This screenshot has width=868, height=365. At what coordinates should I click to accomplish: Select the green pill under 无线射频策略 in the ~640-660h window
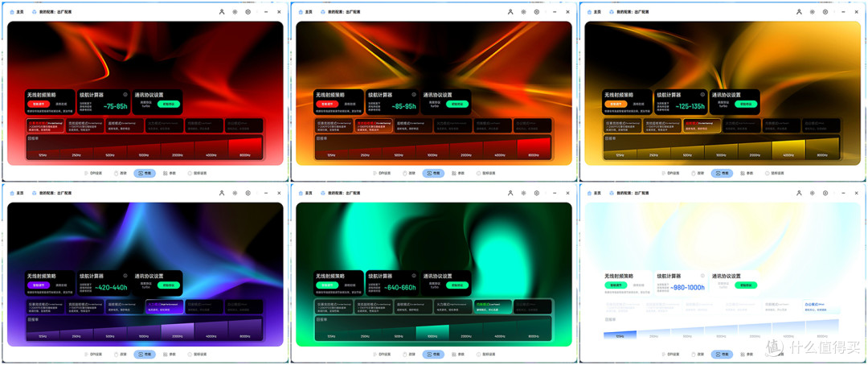click(x=327, y=285)
